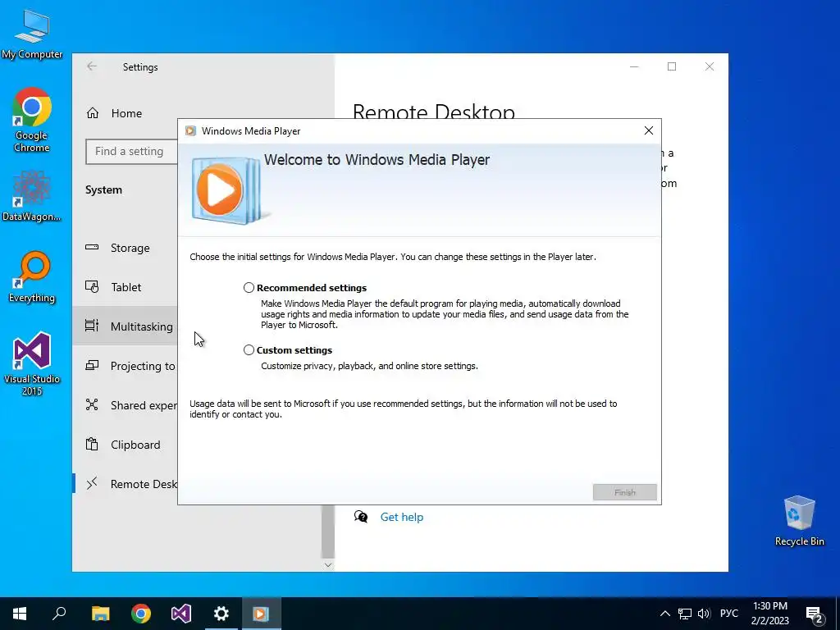Select the Everything search desktop shortcut
Screen dimensions: 840x630
(x=32, y=277)
